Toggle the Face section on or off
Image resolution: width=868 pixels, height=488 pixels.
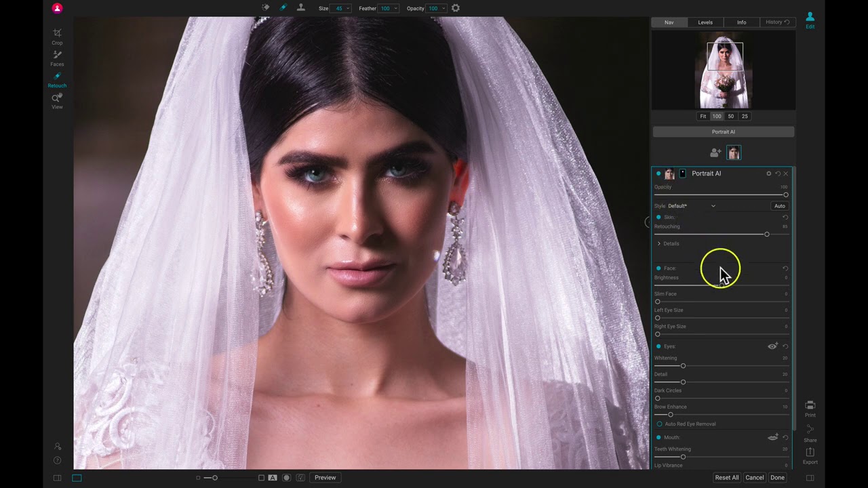[x=658, y=268]
